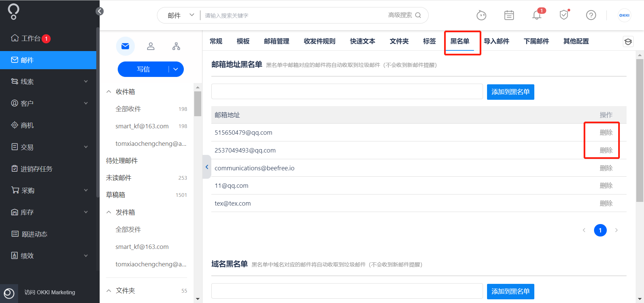The height and width of the screenshot is (303, 644).
Task: Open the 邮件 search type dropdown
Action: (x=181, y=15)
